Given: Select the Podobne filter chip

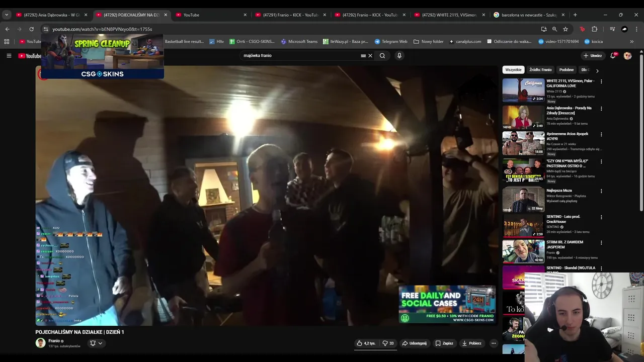Looking at the screenshot, I should point(566,70).
